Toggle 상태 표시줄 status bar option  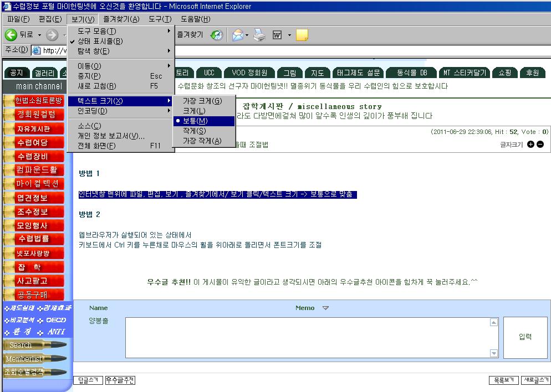pos(100,41)
